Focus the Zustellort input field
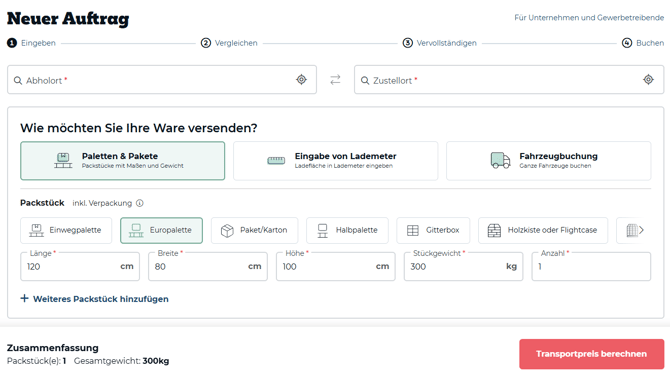 pyautogui.click(x=509, y=80)
